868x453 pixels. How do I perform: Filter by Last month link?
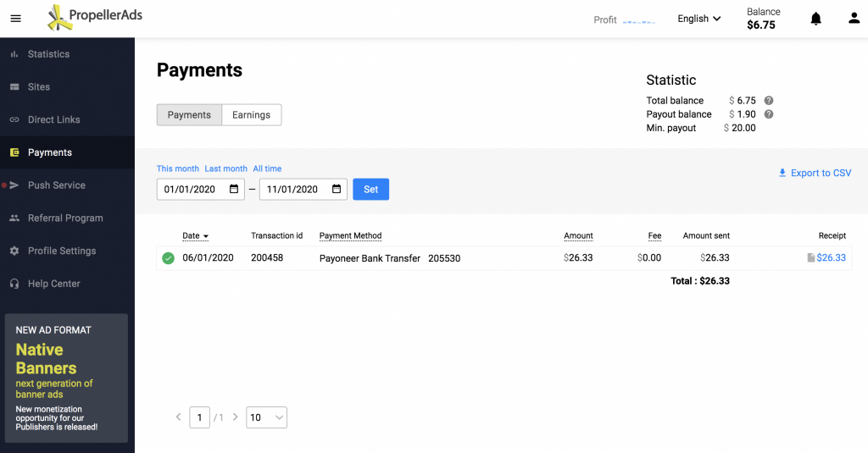coord(225,169)
